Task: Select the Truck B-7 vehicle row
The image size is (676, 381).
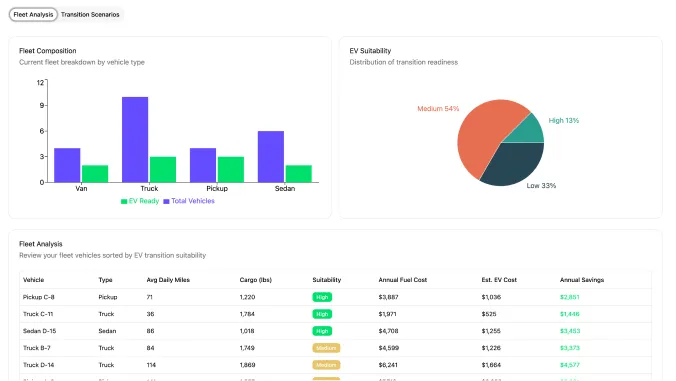Action: [335, 348]
